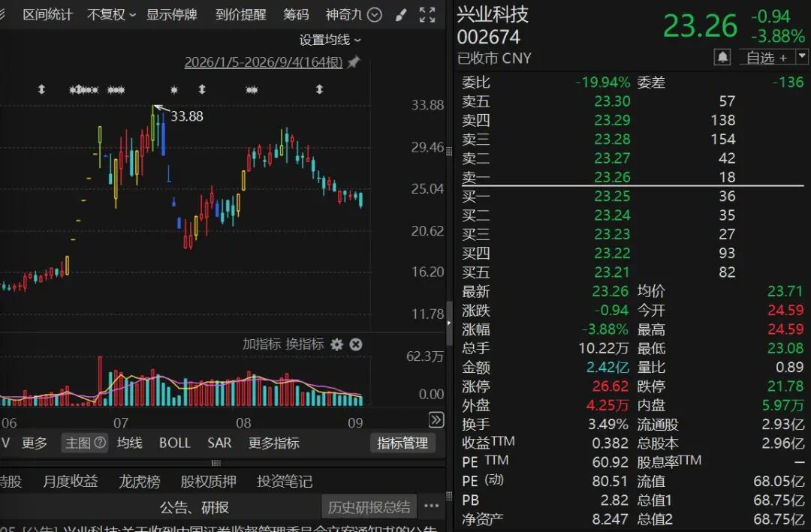Click the 买二 price 23.24

(612, 215)
